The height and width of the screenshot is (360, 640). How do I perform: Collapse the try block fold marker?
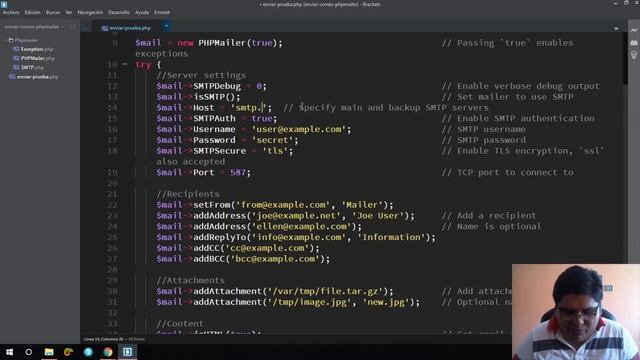coord(125,64)
